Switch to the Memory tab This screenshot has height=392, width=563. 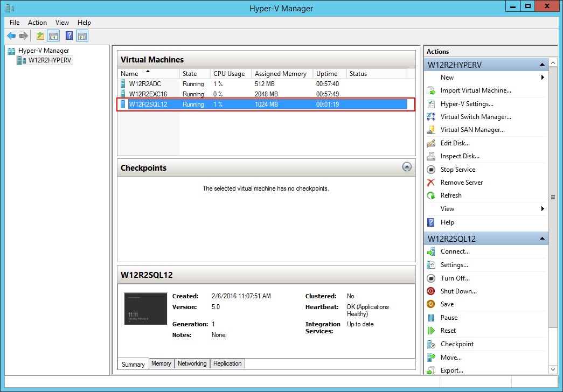click(x=161, y=364)
